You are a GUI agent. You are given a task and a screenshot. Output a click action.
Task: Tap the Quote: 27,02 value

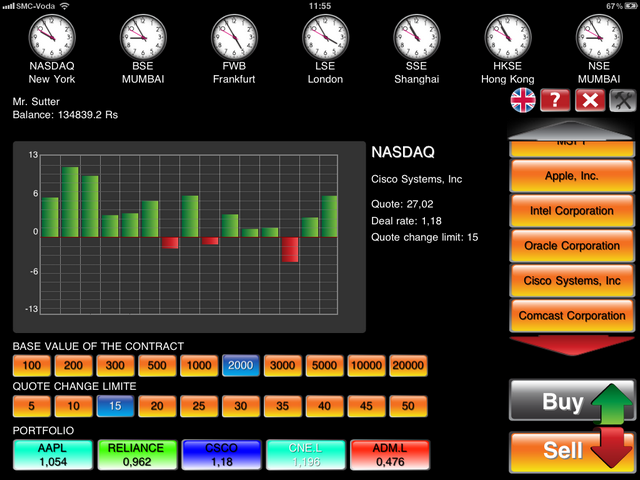(402, 204)
